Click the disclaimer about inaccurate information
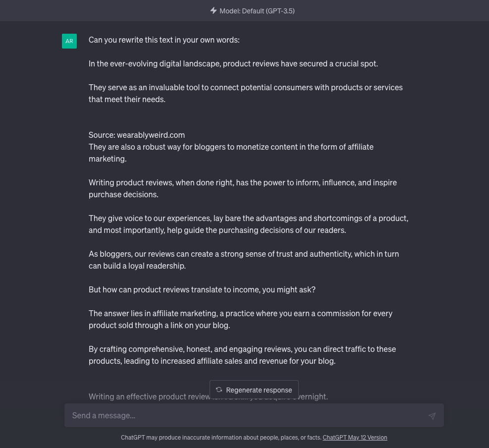 [221, 438]
